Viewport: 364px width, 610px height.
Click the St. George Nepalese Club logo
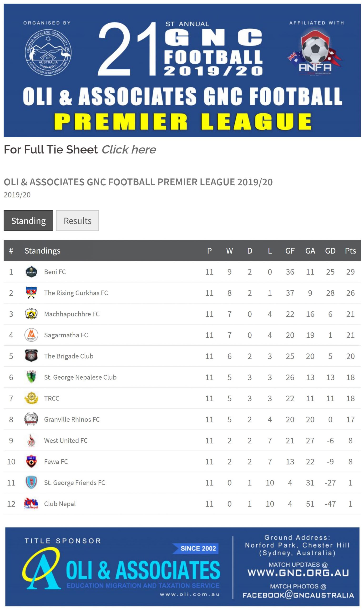tap(31, 377)
